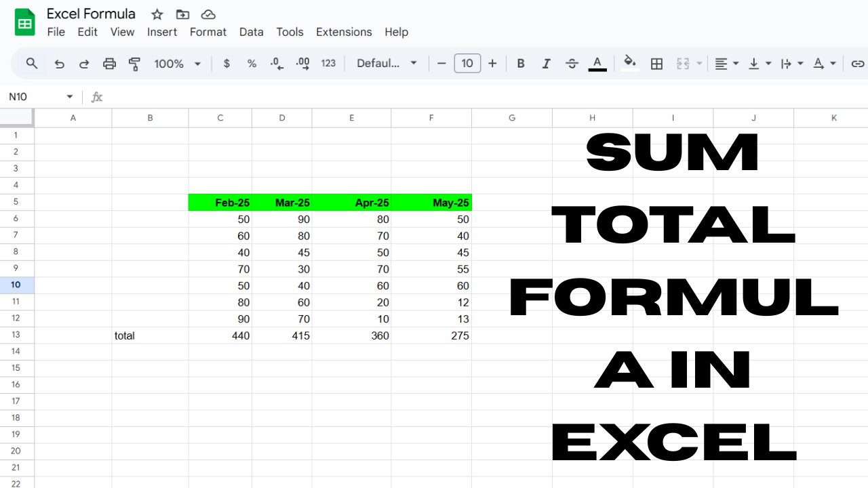
Task: Decrease the font size with minus
Action: click(441, 63)
